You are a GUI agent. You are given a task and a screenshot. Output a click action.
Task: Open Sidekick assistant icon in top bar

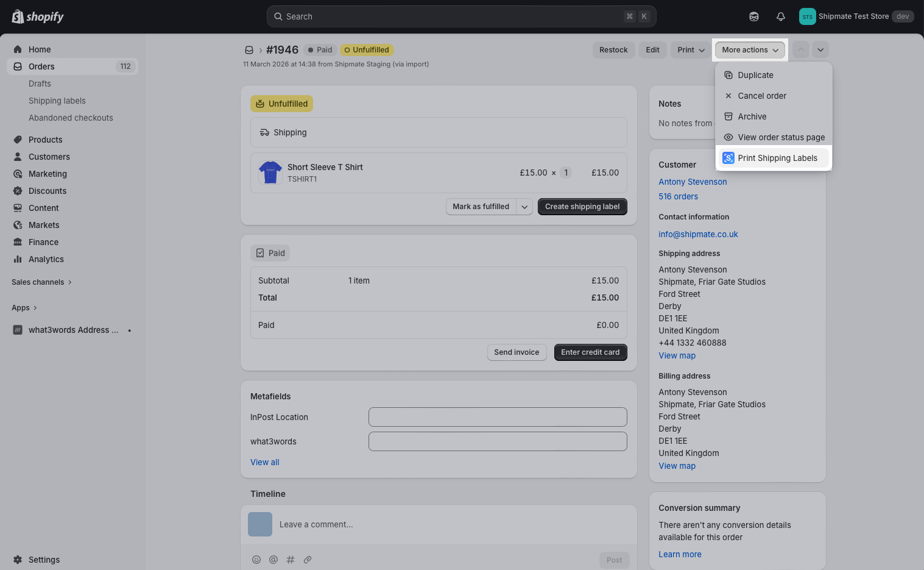(753, 16)
